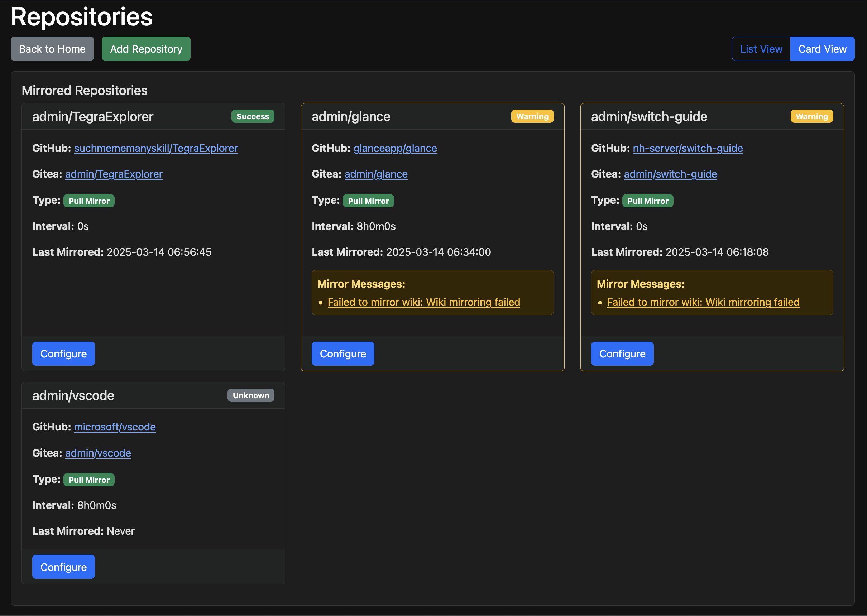Click the admin/switch-guide card title
This screenshot has width=867, height=616.
(x=649, y=116)
